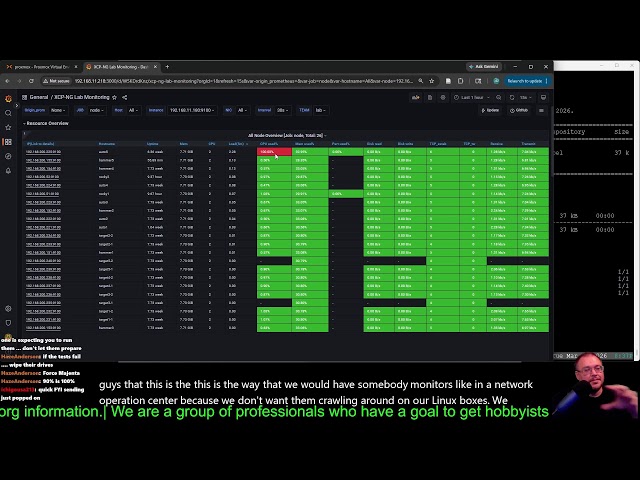640x480 pixels.
Task: Sort by the Transmit column header
Action: [x=528, y=144]
